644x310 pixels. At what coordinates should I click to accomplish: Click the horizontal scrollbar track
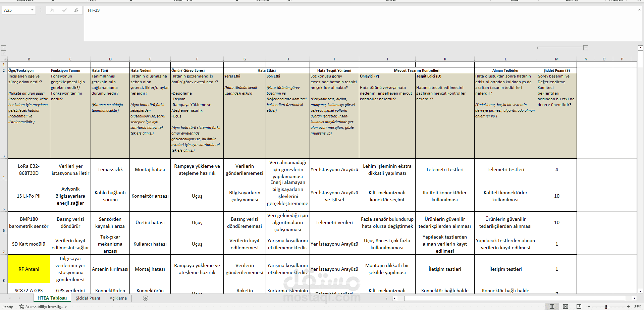(515, 298)
